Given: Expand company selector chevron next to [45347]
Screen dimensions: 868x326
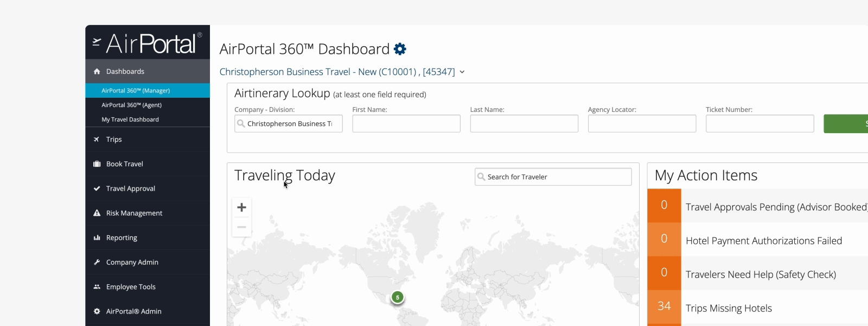Looking at the screenshot, I should pos(462,72).
